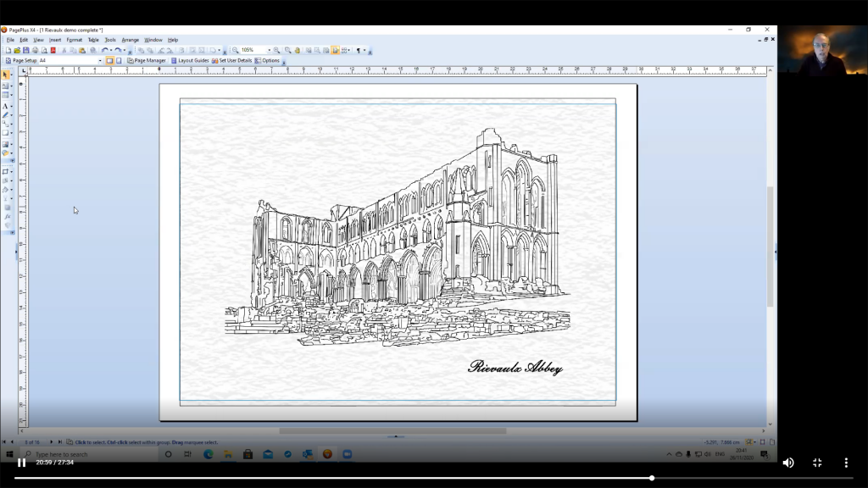The height and width of the screenshot is (488, 868).
Task: Open the Format menu
Action: tap(75, 40)
